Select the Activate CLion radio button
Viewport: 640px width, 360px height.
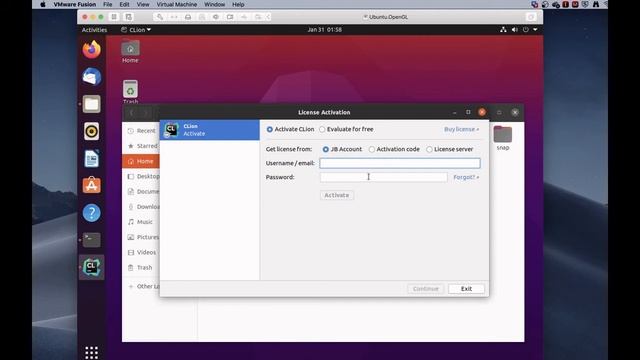point(270,129)
